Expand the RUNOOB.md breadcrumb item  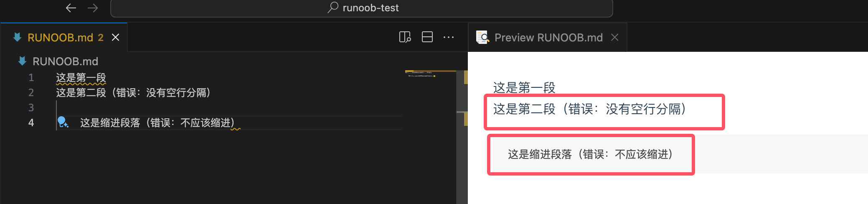65,61
